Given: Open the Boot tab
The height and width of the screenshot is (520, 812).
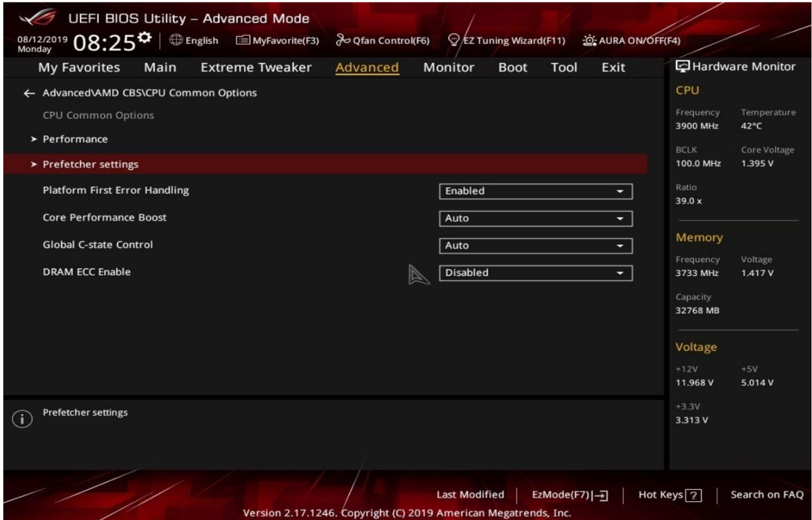Looking at the screenshot, I should click(513, 67).
